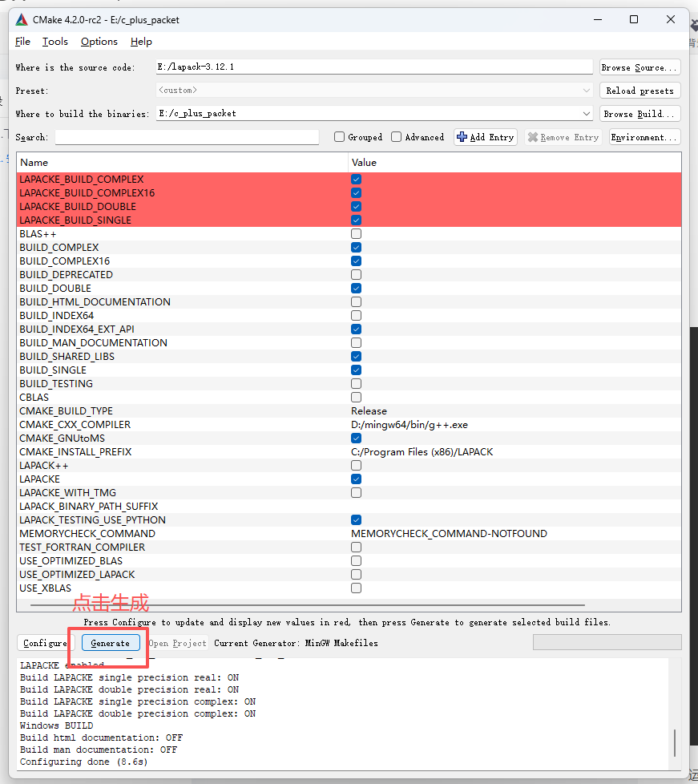Enable the LAPACK++ checkbox
The height and width of the screenshot is (784, 698).
point(356,466)
